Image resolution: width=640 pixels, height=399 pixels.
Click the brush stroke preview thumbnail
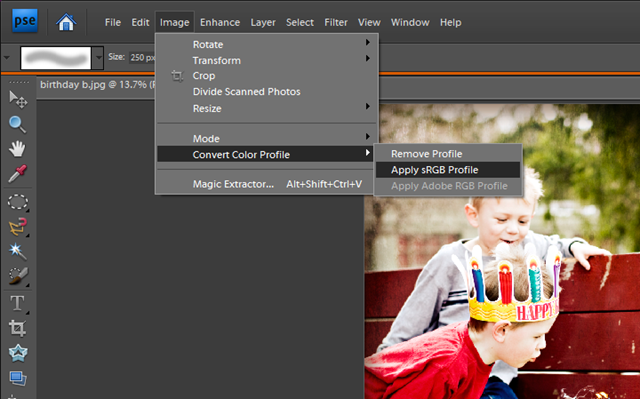click(x=56, y=58)
